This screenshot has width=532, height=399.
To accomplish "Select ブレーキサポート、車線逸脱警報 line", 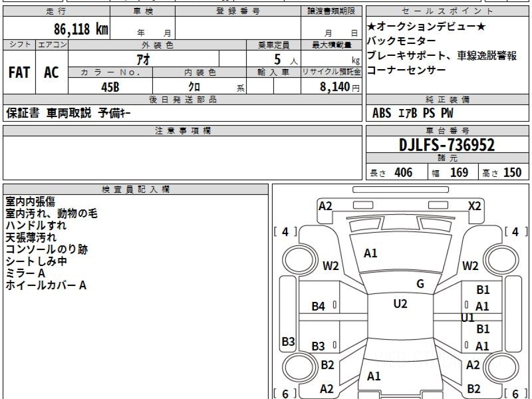I will tap(442, 56).
